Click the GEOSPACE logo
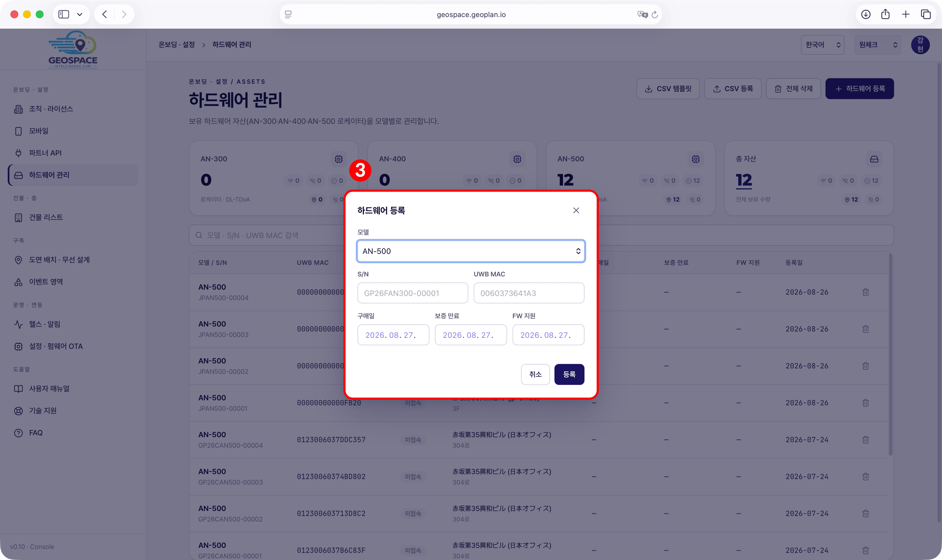Viewport: 942px width, 560px height. 73,49
